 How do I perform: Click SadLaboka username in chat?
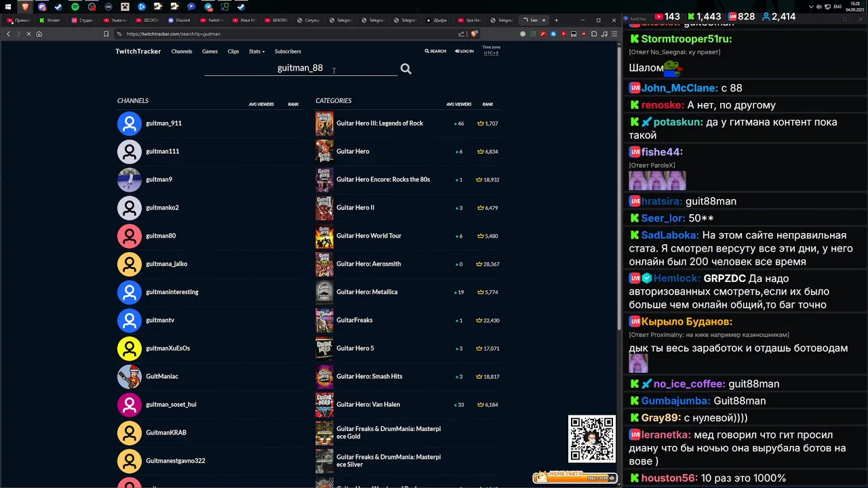(670, 235)
